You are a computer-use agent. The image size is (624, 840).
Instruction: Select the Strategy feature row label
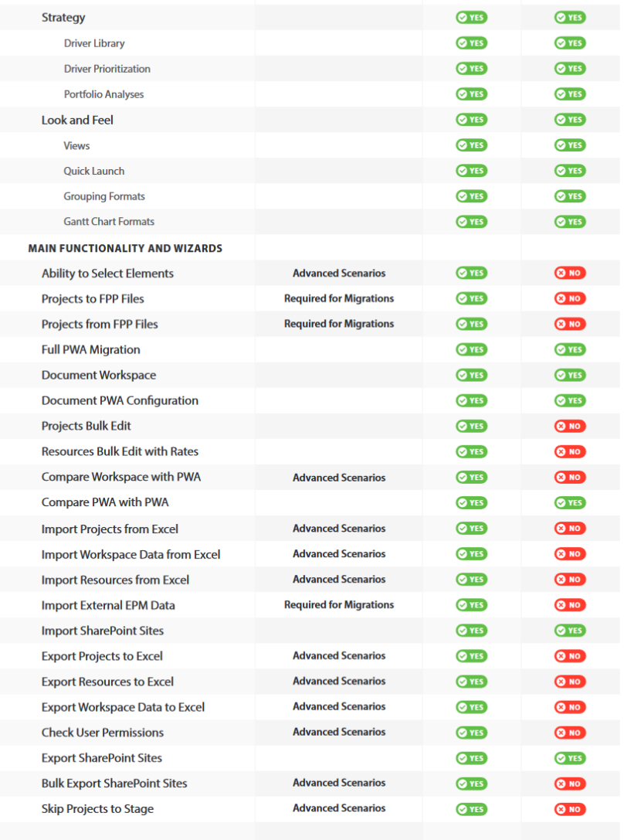[x=63, y=17]
